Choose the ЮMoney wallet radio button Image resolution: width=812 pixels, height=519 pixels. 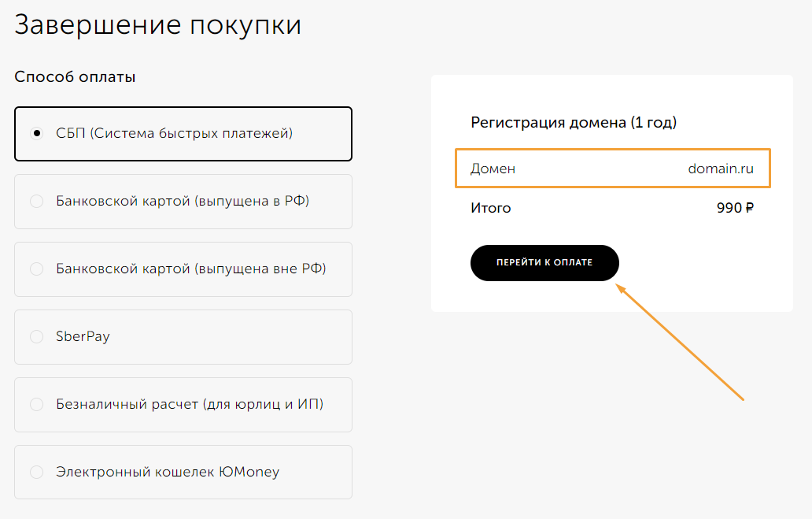pos(36,473)
